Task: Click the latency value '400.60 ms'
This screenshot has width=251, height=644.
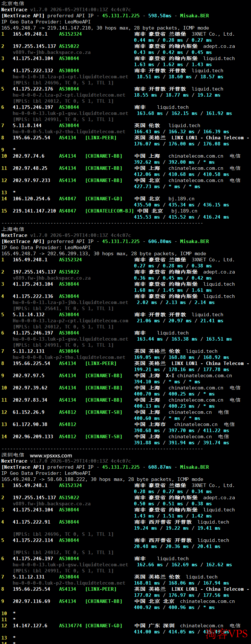Action: pos(147,418)
